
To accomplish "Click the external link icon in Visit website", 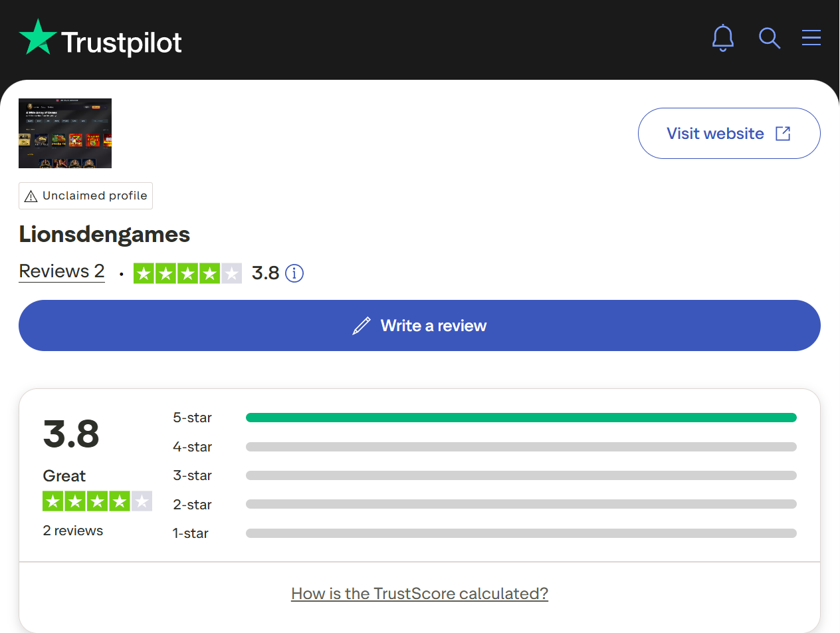I will 783,134.
